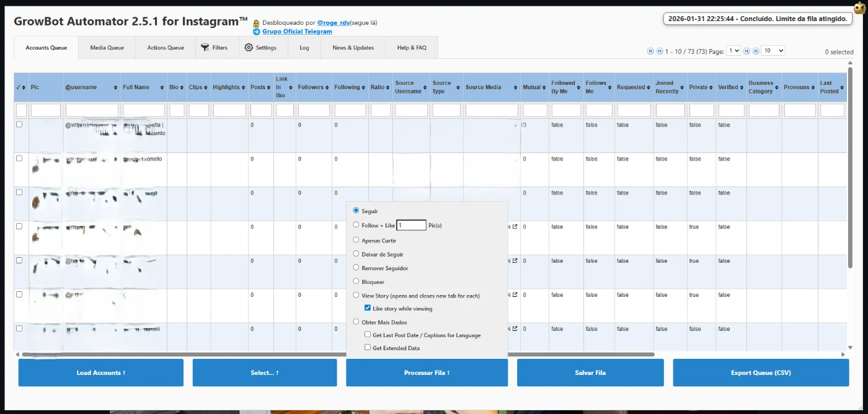
Task: Open the @roge_rdv profile link
Action: click(x=333, y=23)
